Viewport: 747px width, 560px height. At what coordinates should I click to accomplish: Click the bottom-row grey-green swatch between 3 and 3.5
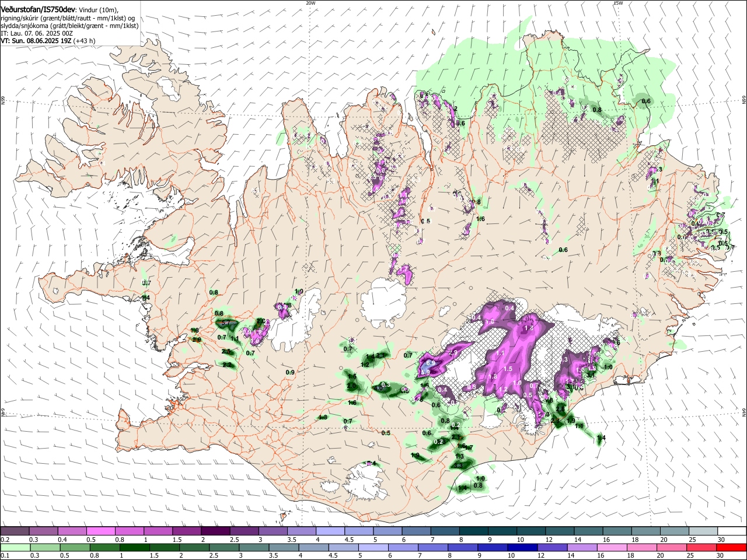254,547
